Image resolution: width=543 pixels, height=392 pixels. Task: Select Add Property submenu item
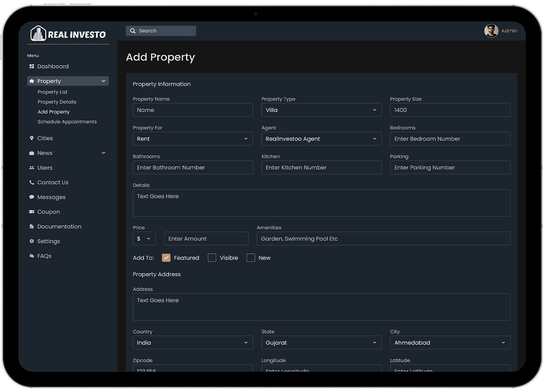54,112
